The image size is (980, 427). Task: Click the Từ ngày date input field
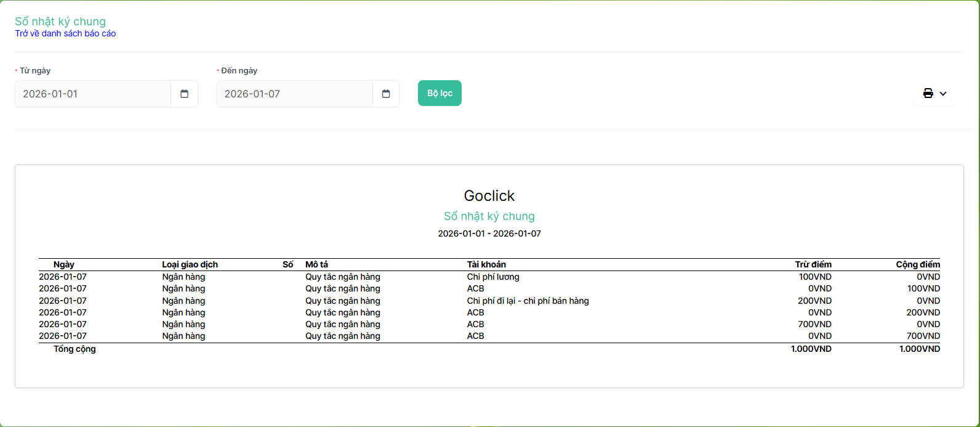[94, 94]
